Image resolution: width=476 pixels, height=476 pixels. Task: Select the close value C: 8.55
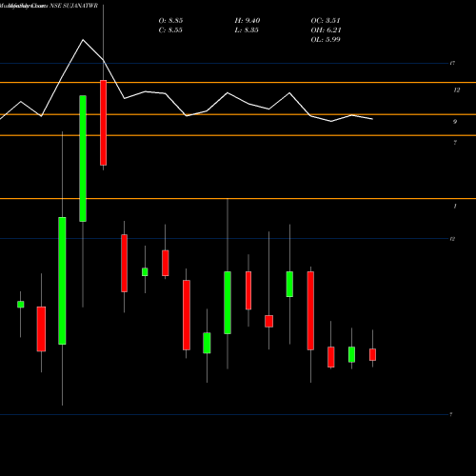tap(170, 30)
